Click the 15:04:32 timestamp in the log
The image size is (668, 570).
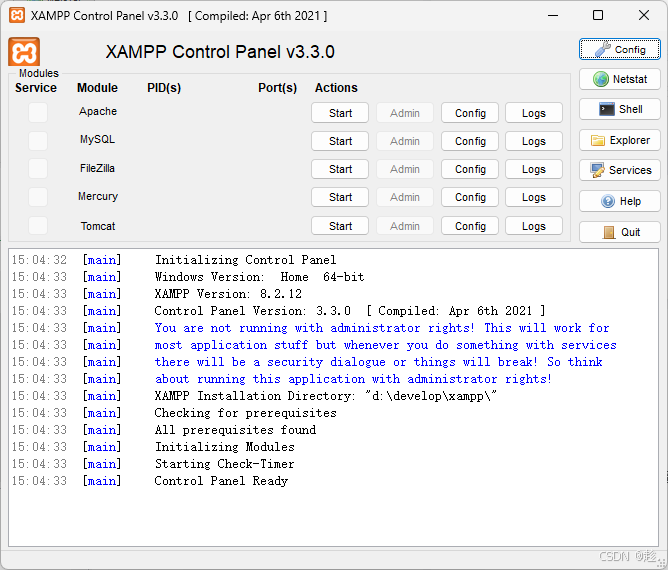(x=39, y=260)
